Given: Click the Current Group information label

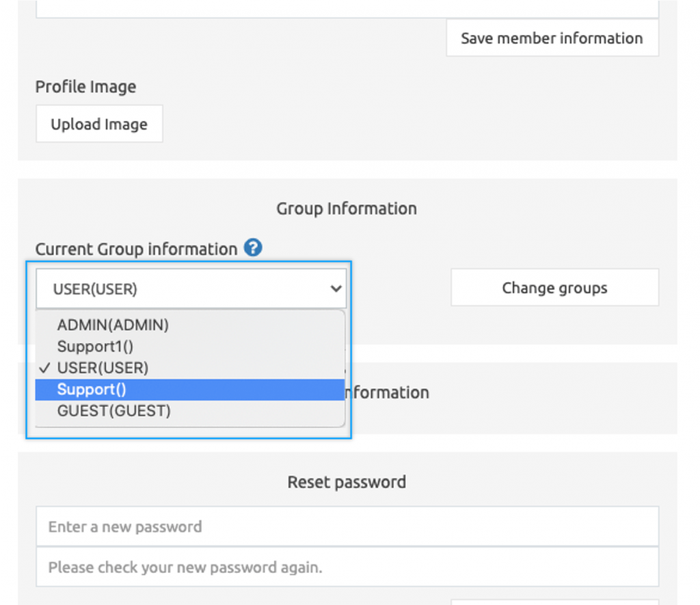Looking at the screenshot, I should pos(137,249).
